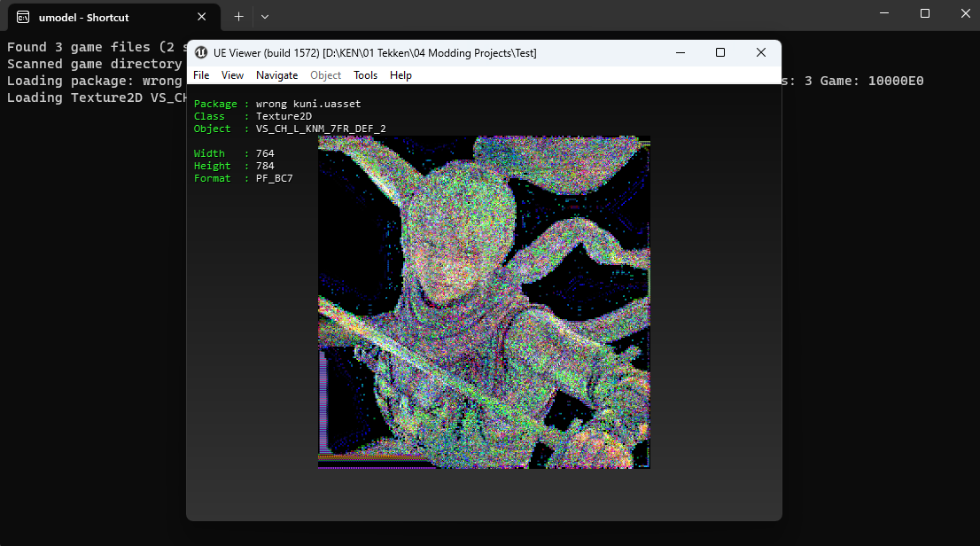Click the green 'Height' label

[x=213, y=166]
